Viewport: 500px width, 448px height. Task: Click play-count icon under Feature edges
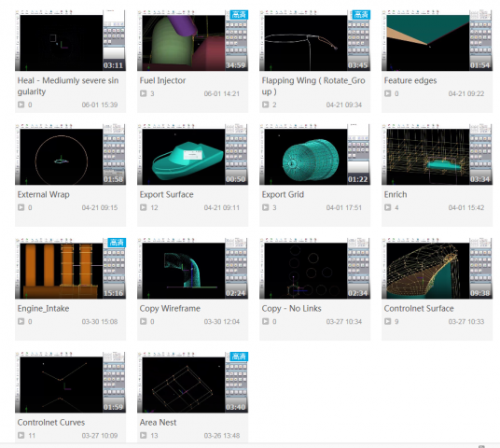(387, 93)
